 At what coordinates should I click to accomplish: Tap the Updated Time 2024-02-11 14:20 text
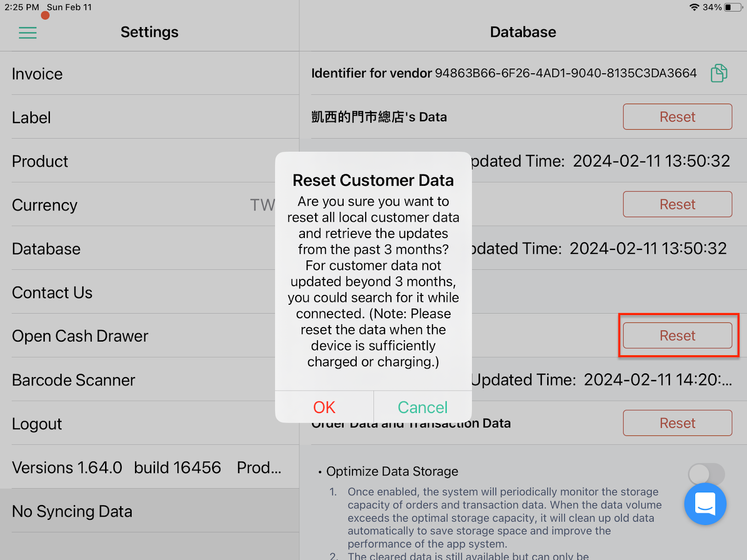pyautogui.click(x=602, y=380)
